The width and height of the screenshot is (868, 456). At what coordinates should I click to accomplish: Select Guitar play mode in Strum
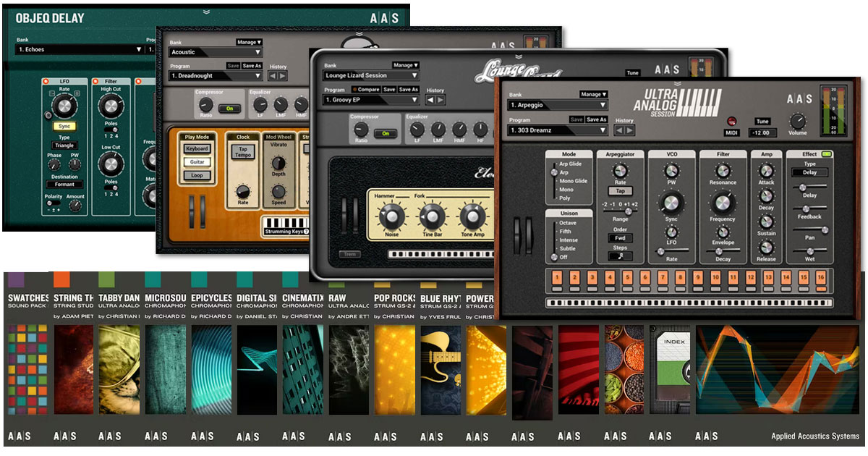pyautogui.click(x=197, y=162)
